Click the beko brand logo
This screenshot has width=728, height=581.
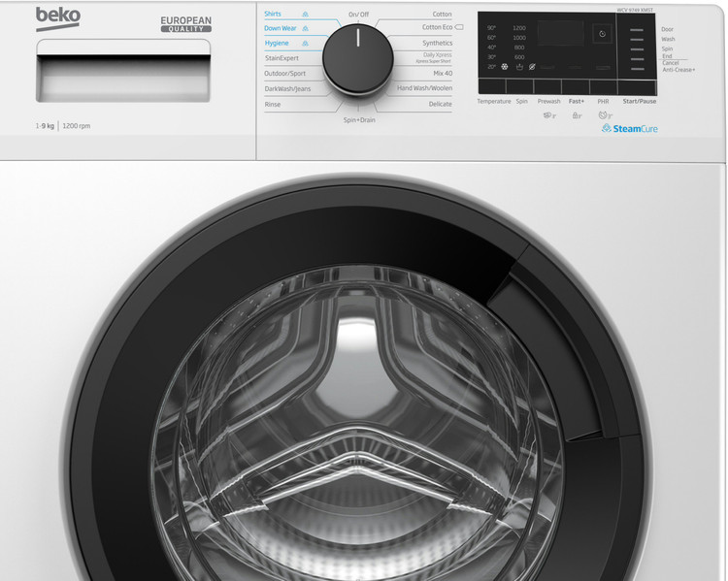point(57,16)
